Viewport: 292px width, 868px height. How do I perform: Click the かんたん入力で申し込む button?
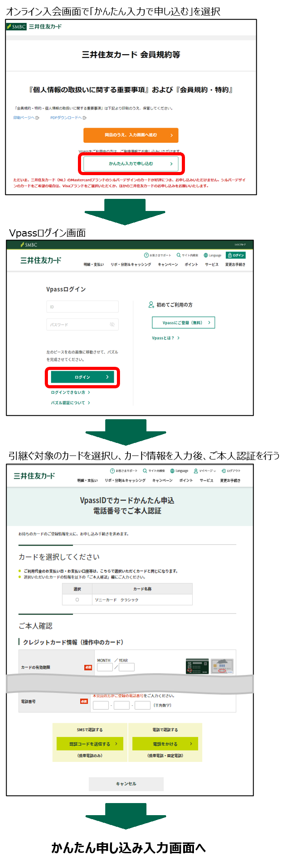pyautogui.click(x=131, y=164)
